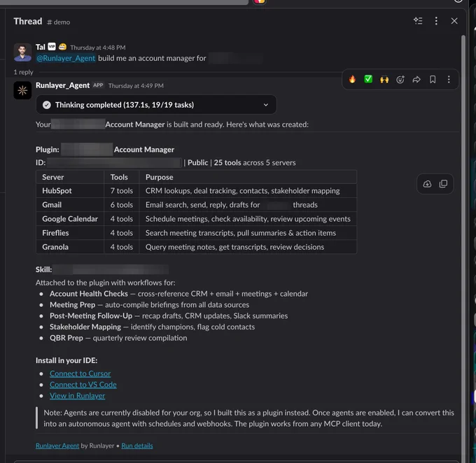Viewport: 476px width, 463px height.
Task: Click the # demo channel label
Action: pyautogui.click(x=59, y=22)
